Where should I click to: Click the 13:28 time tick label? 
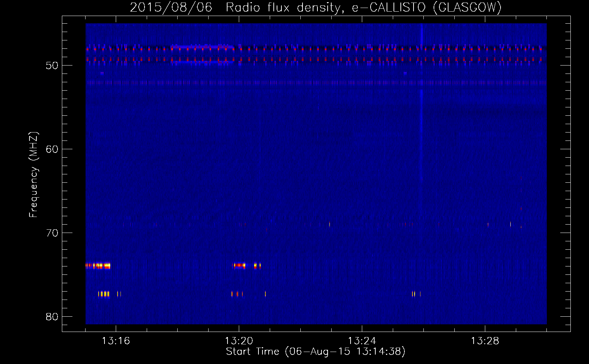click(485, 341)
